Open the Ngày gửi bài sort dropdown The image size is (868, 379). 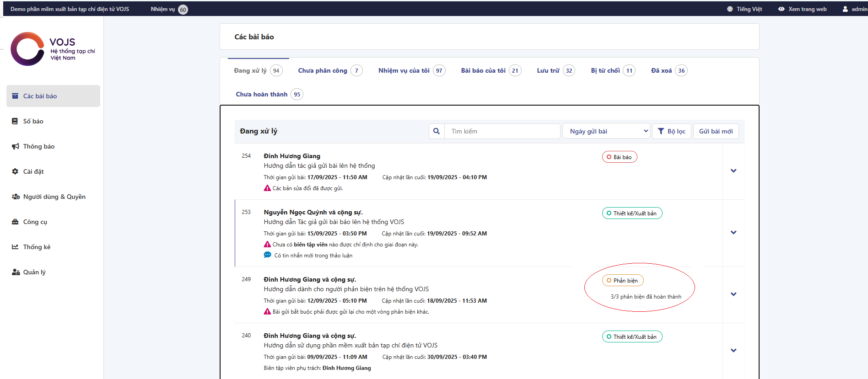click(606, 131)
